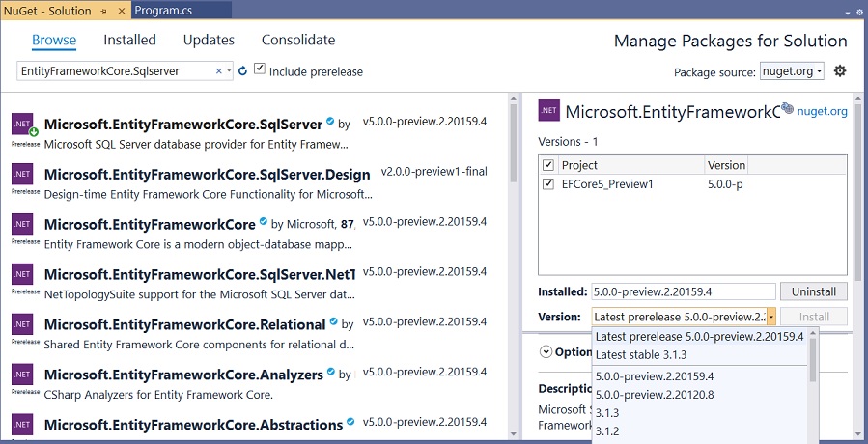This screenshot has width=868, height=444.
Task: Select Microsoft.EntityFrameworkCore.Analyzers package title
Action: point(183,375)
